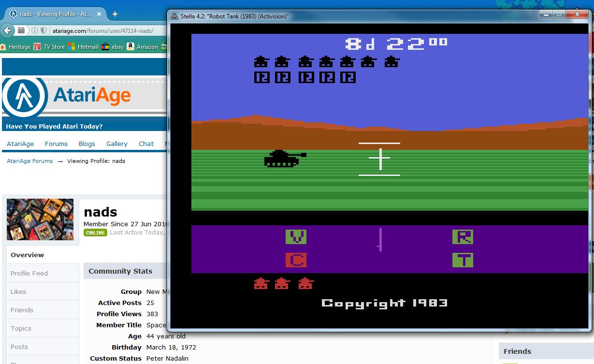Select the nads - Viewing Profile browser tab
The image size is (594, 364).
[x=55, y=14]
